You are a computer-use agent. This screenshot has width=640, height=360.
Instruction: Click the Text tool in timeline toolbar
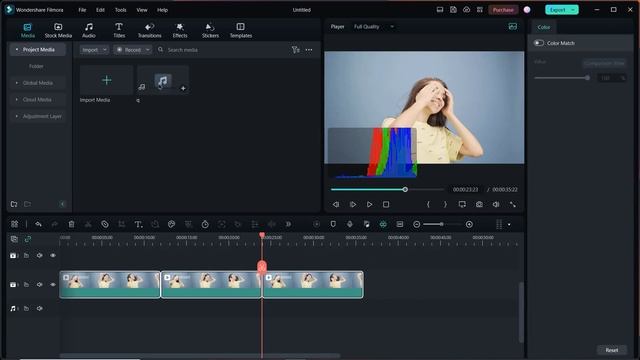138,224
